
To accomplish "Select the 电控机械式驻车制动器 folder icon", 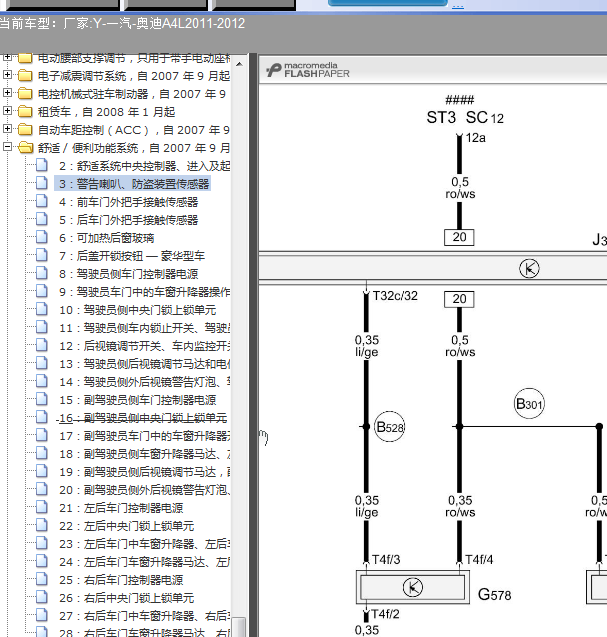I will click(x=25, y=93).
